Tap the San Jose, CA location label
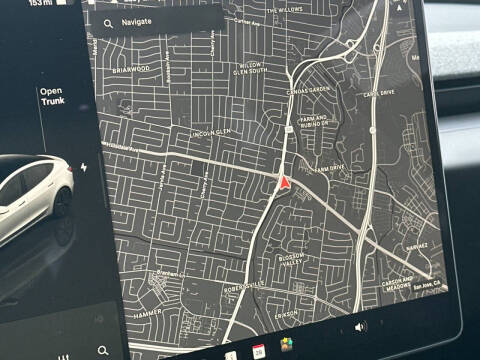480x360 pixels. pos(427,286)
